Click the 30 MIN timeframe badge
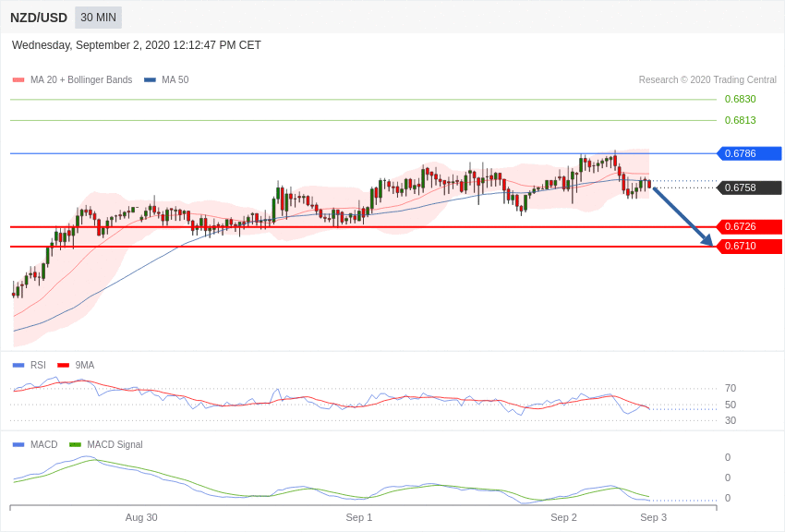 (98, 18)
